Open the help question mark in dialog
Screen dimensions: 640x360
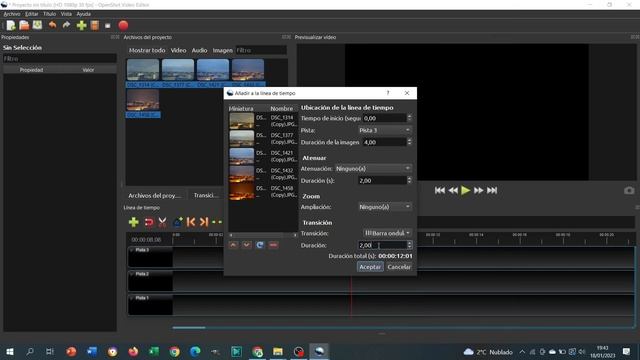coord(388,93)
